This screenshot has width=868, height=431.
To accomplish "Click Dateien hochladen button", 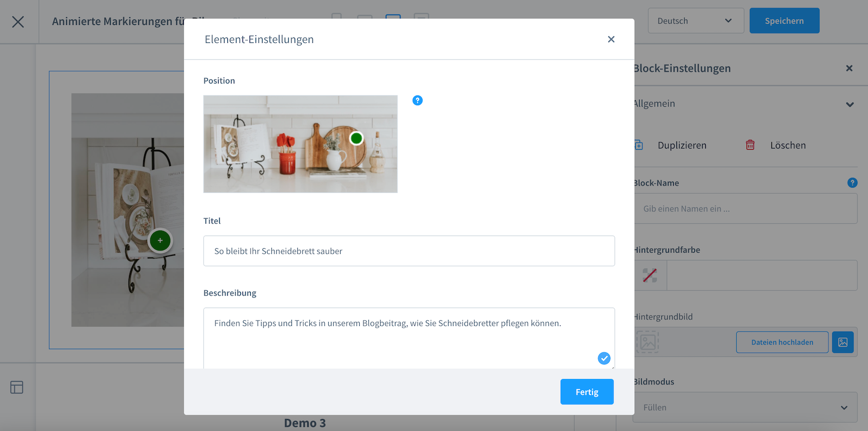I will (782, 342).
